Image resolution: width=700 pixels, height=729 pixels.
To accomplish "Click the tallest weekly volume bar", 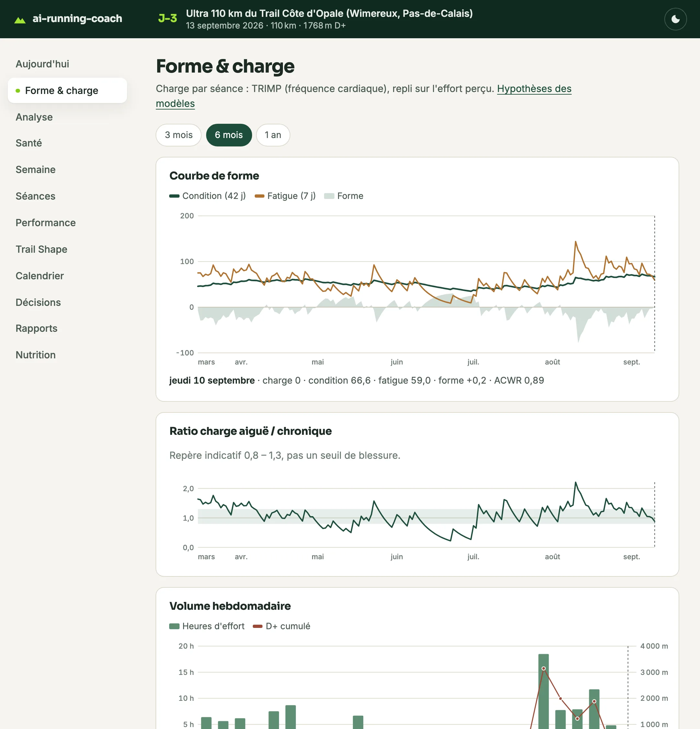I will (543, 691).
